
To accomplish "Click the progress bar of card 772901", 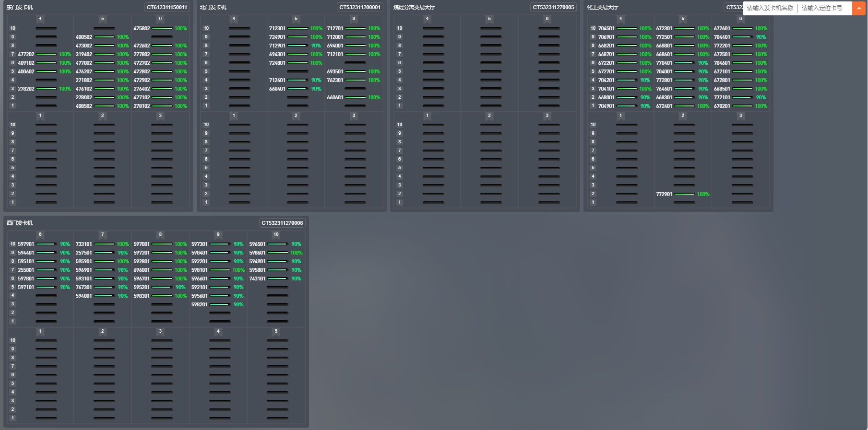I will tap(684, 194).
